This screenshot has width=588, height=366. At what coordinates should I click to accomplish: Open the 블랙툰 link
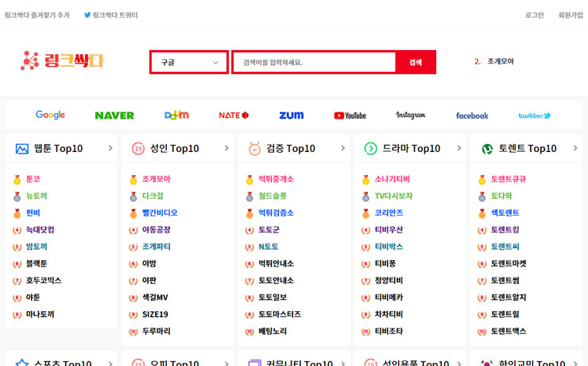coord(37,263)
